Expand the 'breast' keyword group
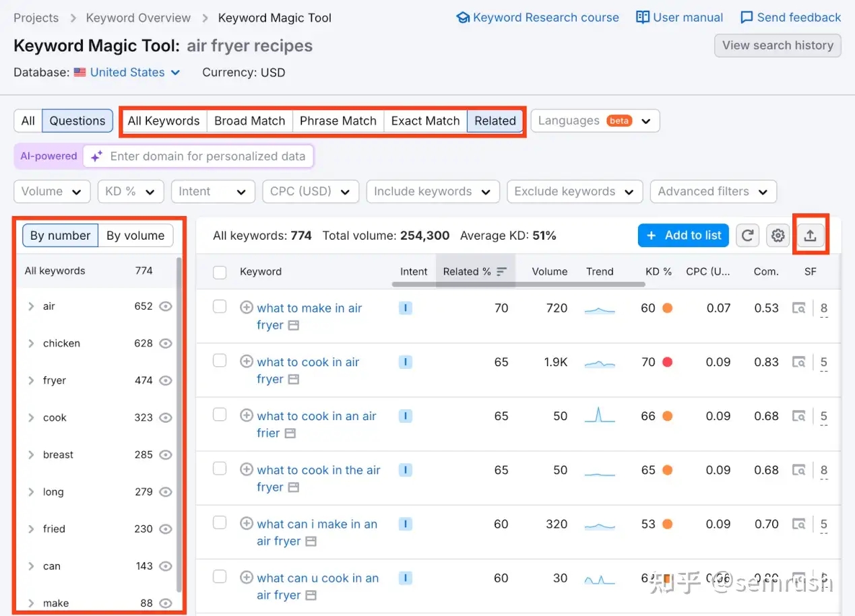855x616 pixels. point(31,455)
